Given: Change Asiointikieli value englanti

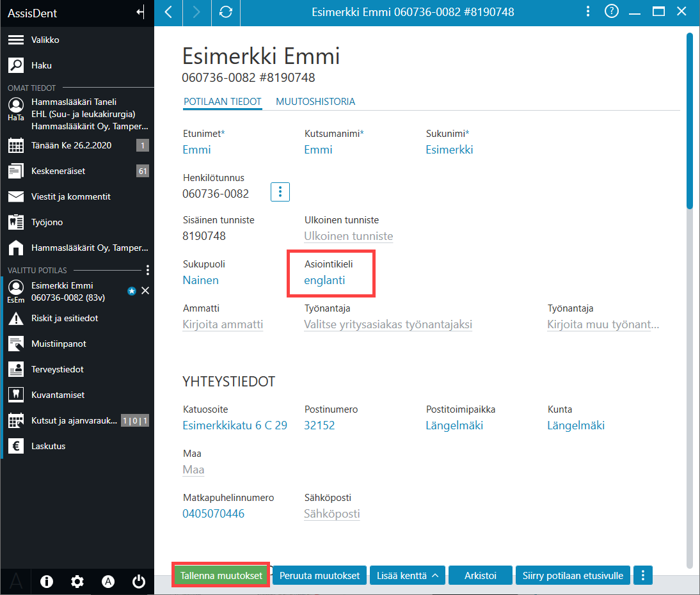Looking at the screenshot, I should coord(324,280).
